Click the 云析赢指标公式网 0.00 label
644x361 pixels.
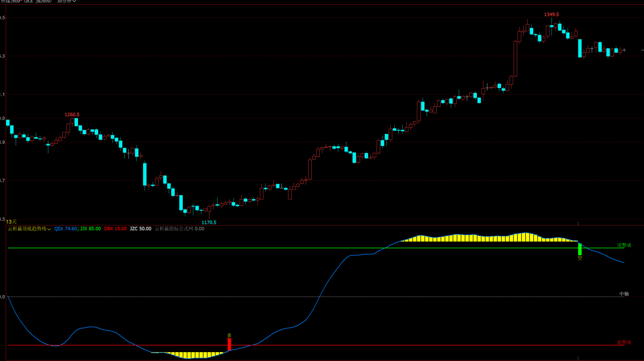(x=180, y=229)
